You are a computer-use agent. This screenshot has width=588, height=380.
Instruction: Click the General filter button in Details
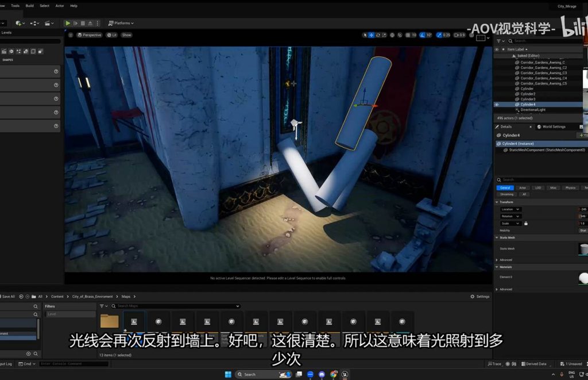[505, 187]
